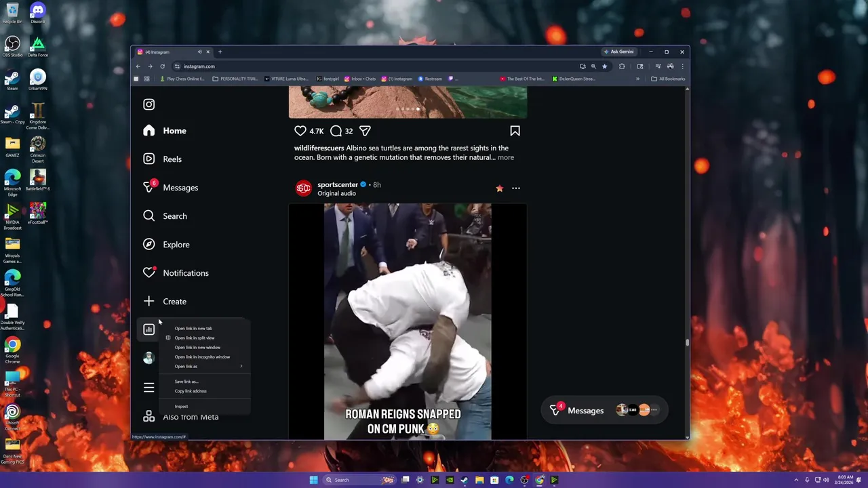Bookmark this page with star icon
868x488 pixels.
tap(604, 66)
